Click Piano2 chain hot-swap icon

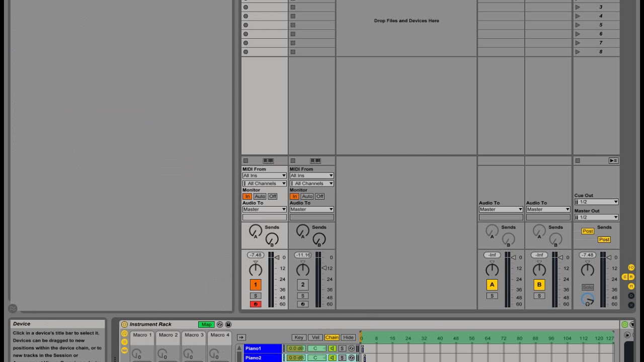(352, 358)
